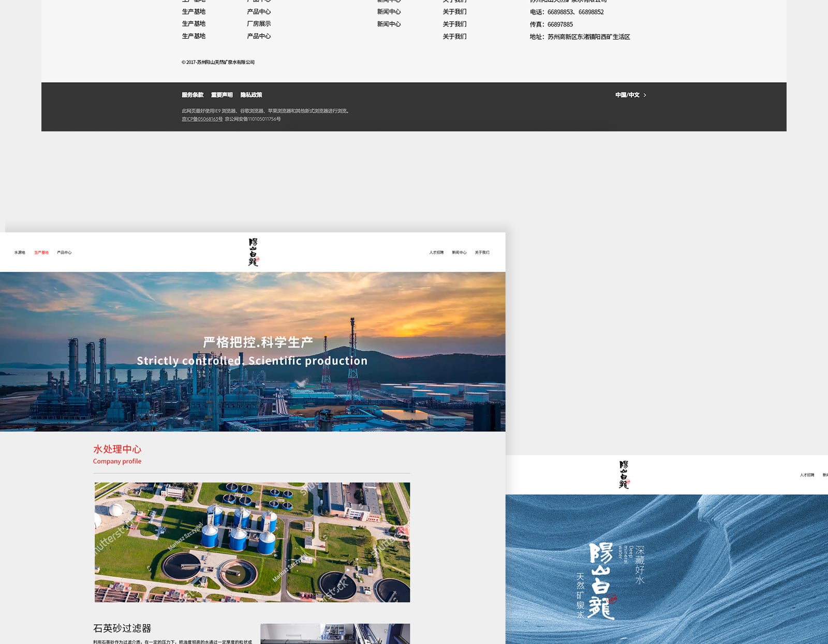Click the phone number 66898853、66898852
The height and width of the screenshot is (644, 828).
coord(575,12)
